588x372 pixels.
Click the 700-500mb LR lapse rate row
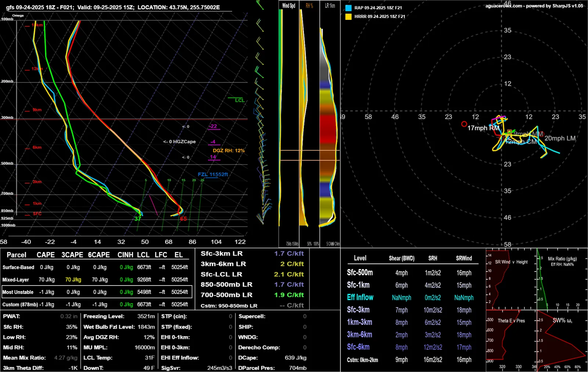tap(252, 295)
